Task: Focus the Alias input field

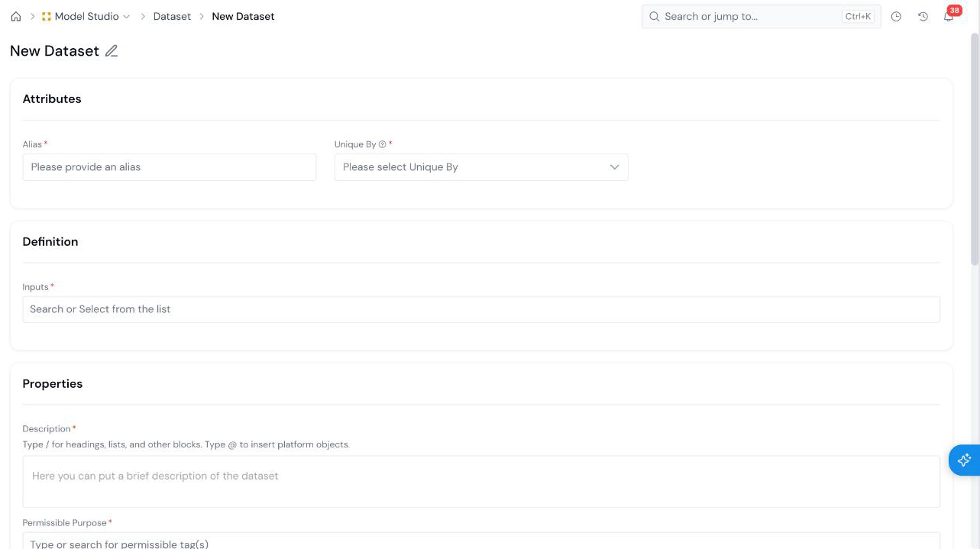Action: point(170,167)
